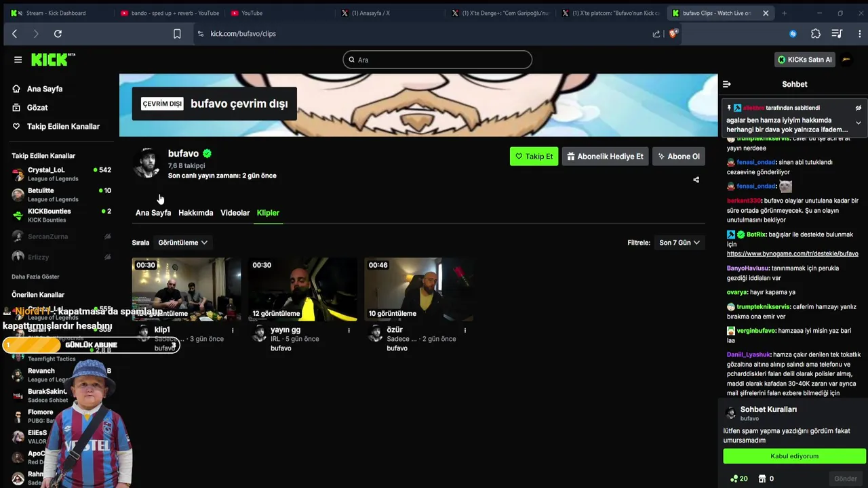Play the özür clip thumbnail
The width and height of the screenshot is (868, 488).
[x=419, y=289]
